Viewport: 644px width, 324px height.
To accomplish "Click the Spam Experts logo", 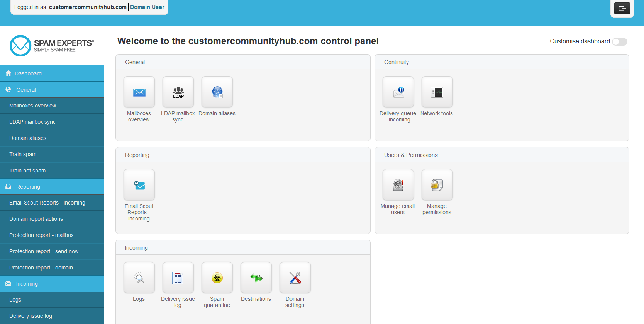I will (x=52, y=46).
